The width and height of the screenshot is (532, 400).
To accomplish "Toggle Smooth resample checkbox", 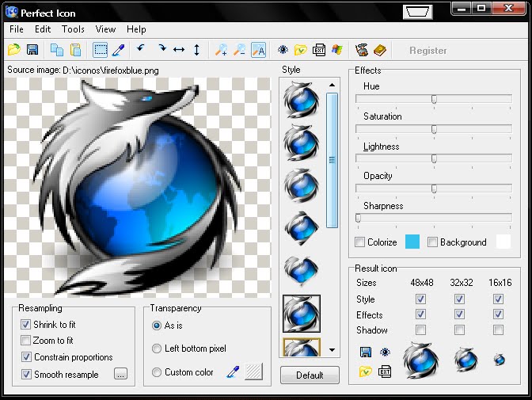I will point(26,374).
